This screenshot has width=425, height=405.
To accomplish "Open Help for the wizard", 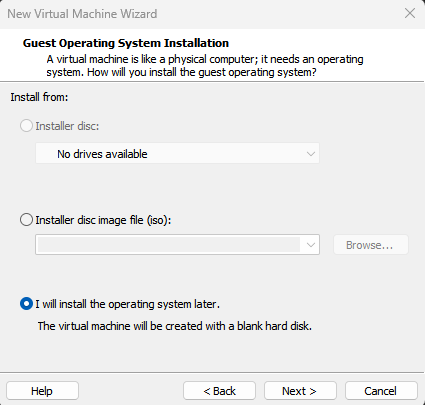I will click(42, 391).
